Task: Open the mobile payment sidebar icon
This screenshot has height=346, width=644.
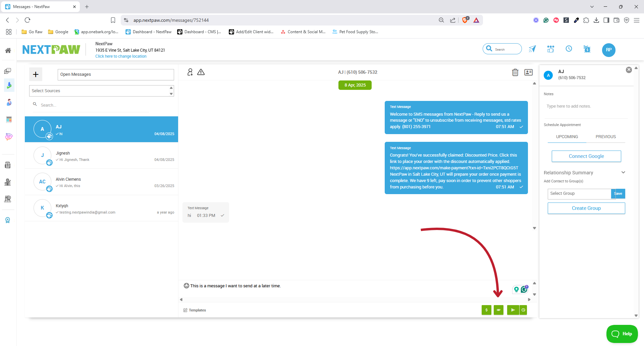Action: (8, 165)
